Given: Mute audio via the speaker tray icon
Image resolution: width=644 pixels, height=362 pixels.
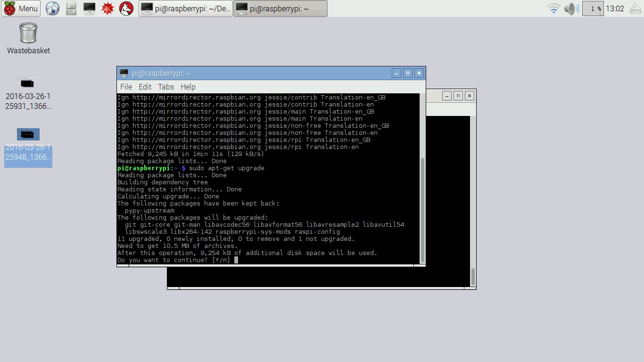Looking at the screenshot, I should pos(570,8).
